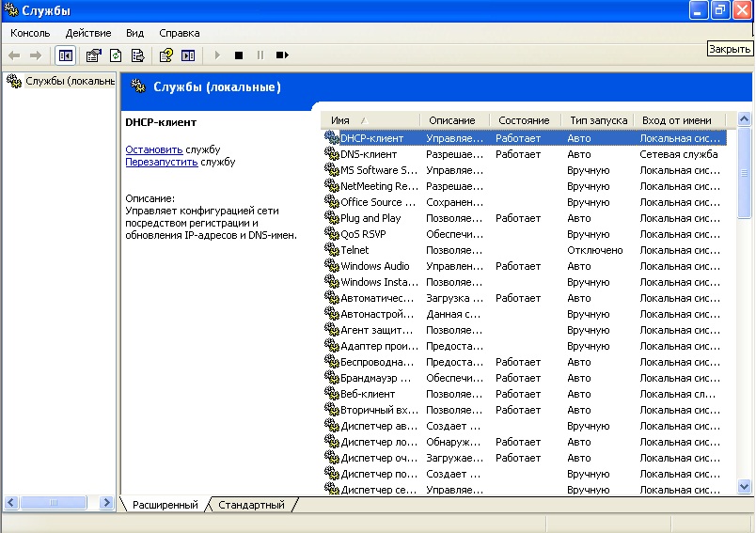Click the tree pane scroll right arrow
This screenshot has height=533, width=756.
tap(106, 503)
